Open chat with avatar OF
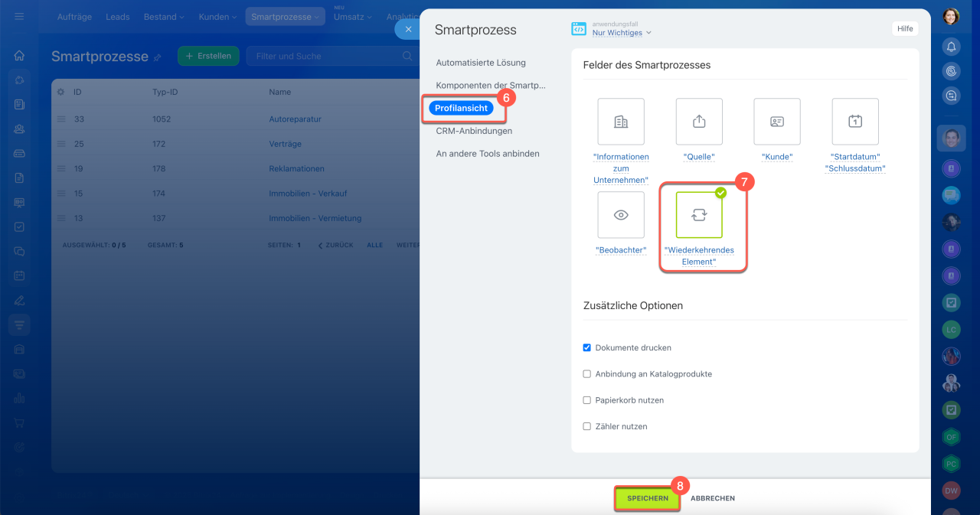The image size is (980, 515). pos(951,437)
